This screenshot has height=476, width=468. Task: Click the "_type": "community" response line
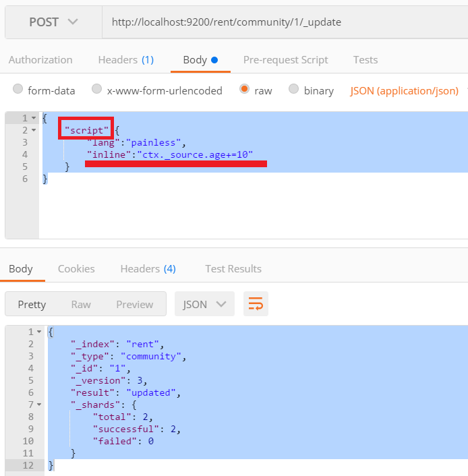click(x=128, y=357)
